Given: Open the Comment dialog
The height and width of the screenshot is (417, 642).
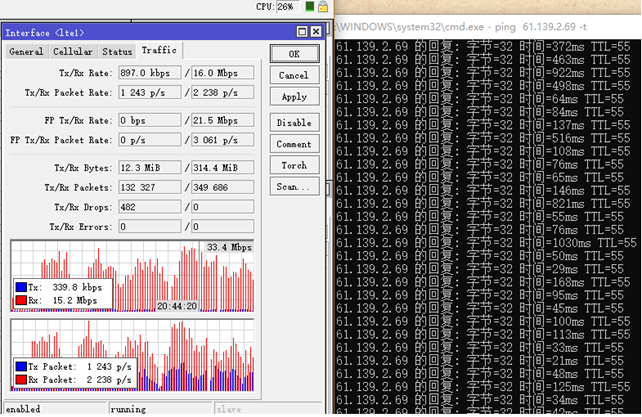Looking at the screenshot, I should (293, 144).
